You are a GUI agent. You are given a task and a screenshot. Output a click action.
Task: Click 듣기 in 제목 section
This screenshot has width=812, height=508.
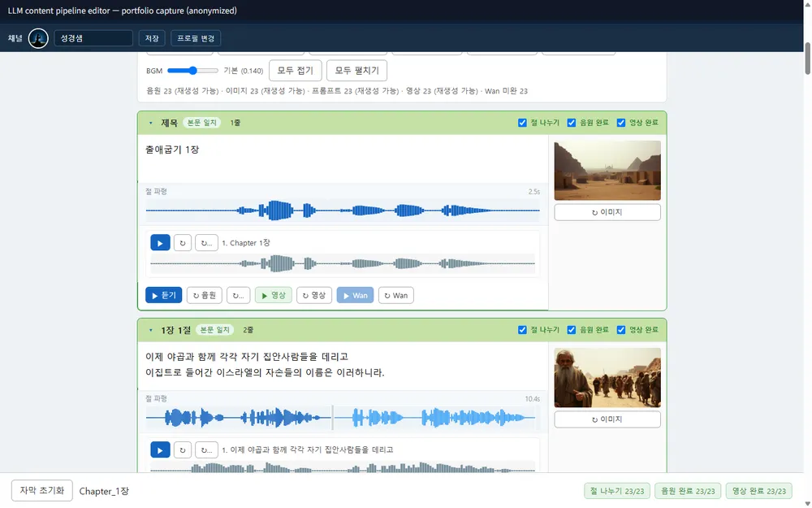(164, 296)
